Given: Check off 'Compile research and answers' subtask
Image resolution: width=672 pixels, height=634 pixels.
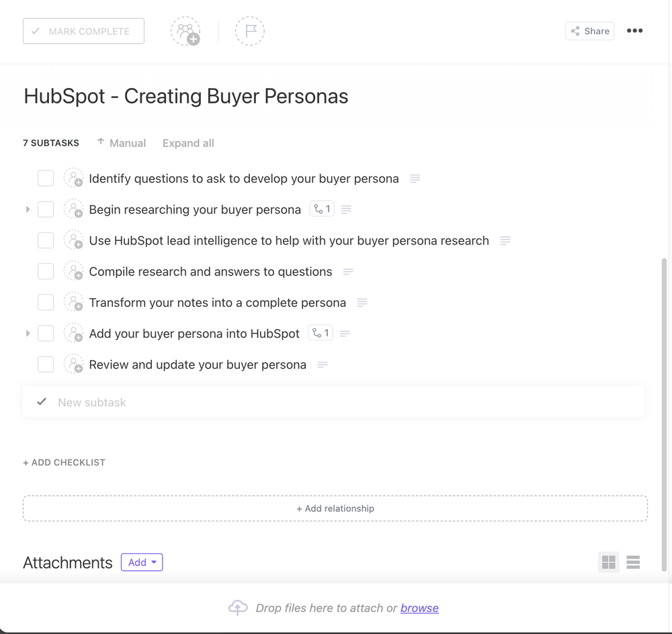Looking at the screenshot, I should 45,271.
